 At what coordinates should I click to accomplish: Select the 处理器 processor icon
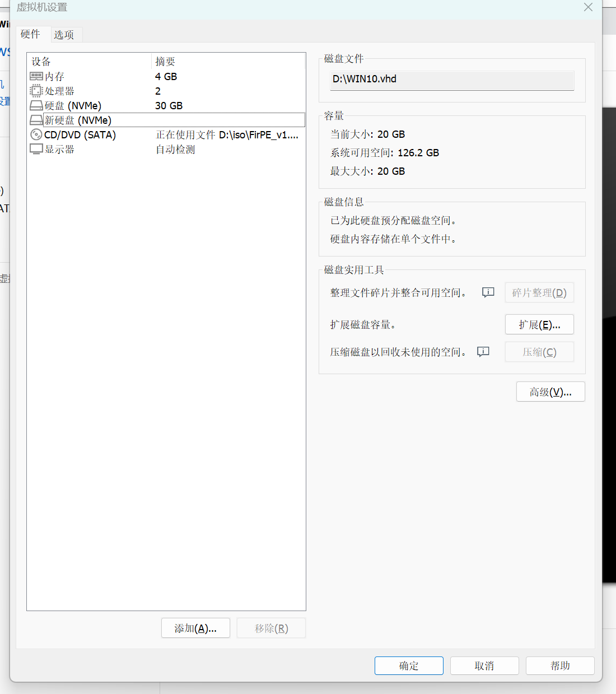click(36, 91)
